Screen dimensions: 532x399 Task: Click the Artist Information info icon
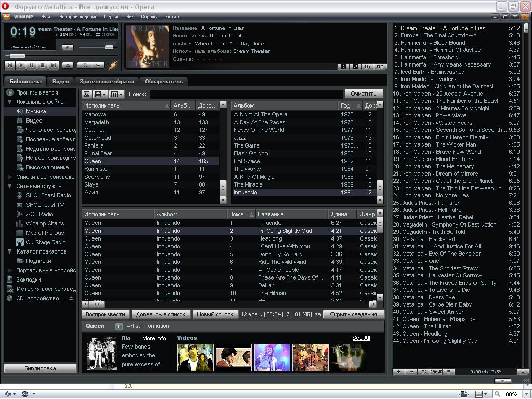119,326
